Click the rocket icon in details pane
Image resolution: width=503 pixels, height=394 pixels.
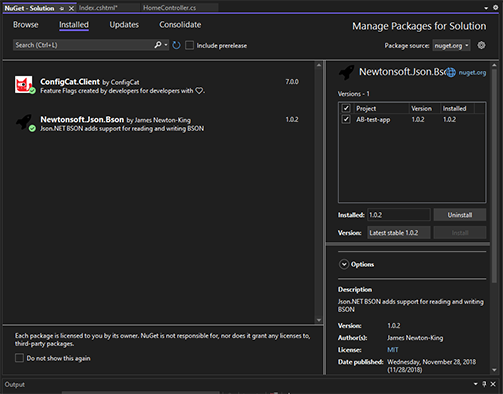(347, 72)
